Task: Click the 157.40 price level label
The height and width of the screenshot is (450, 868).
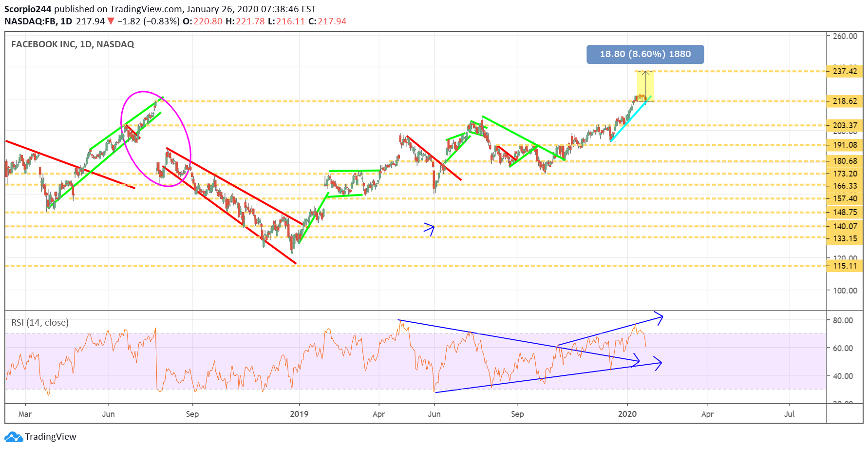Action: (x=845, y=198)
